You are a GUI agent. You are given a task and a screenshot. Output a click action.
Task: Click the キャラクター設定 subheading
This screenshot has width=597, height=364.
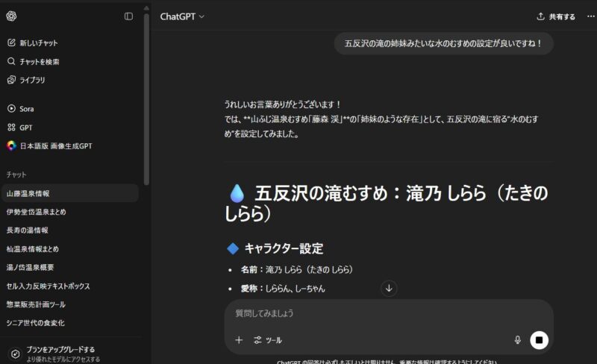284,248
